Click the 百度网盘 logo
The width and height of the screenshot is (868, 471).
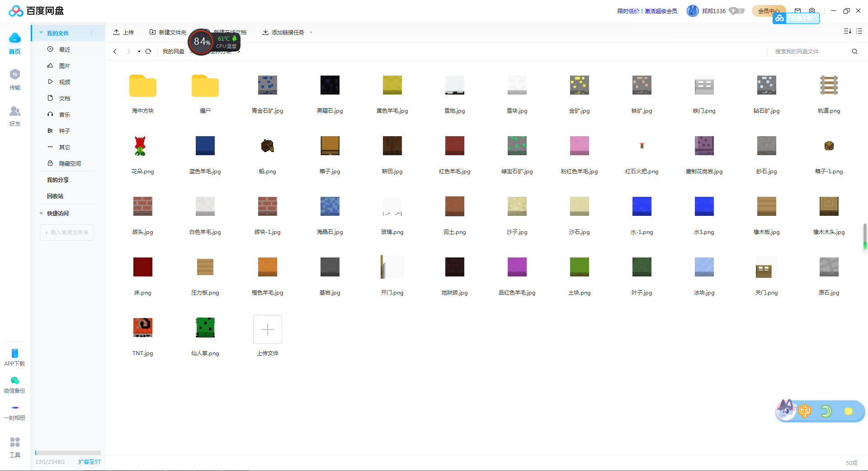coord(37,11)
